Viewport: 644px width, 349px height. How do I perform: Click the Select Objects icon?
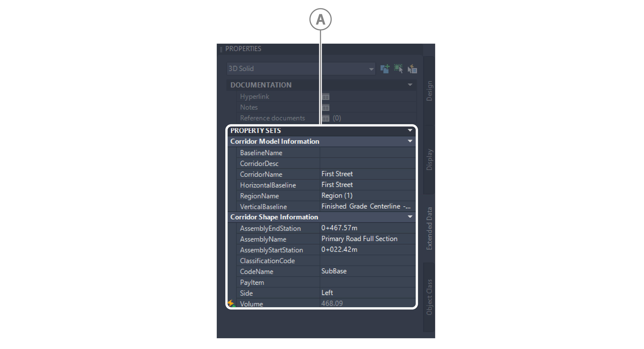tap(398, 69)
